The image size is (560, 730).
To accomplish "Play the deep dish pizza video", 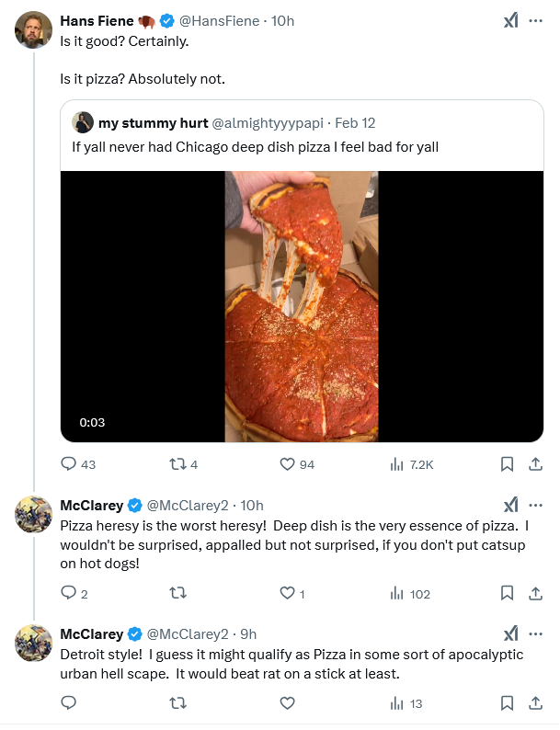I will 302,306.
